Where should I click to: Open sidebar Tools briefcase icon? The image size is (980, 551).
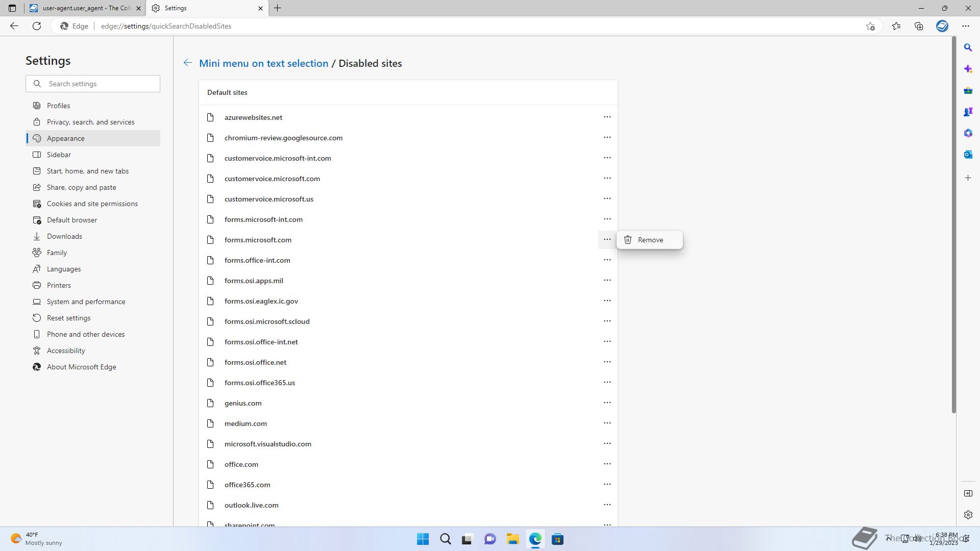click(968, 90)
